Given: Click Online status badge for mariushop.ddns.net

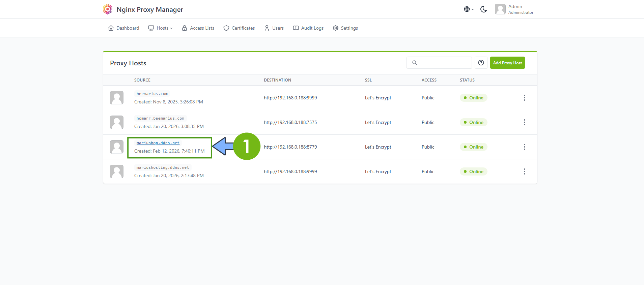Looking at the screenshot, I should click(x=473, y=147).
